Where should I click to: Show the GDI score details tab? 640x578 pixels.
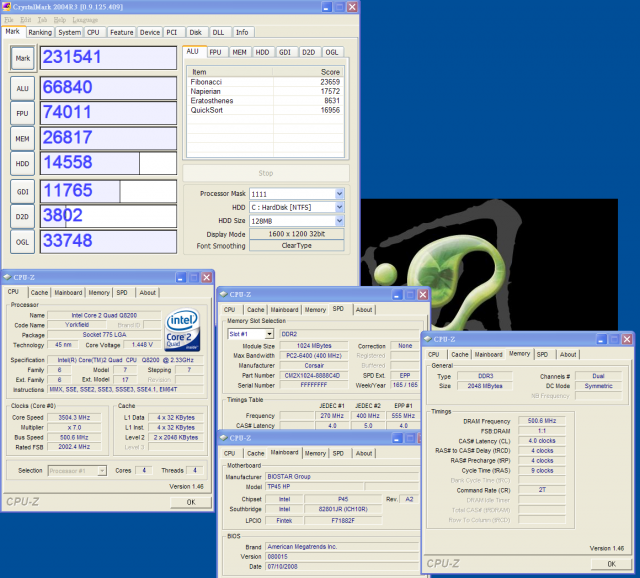click(x=286, y=52)
